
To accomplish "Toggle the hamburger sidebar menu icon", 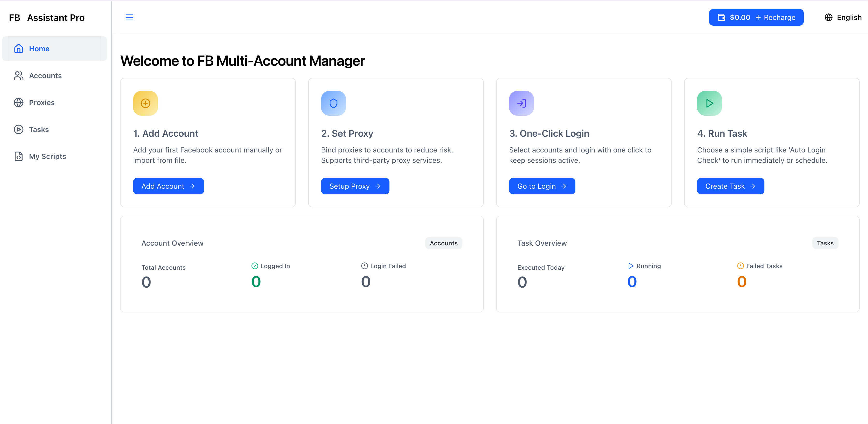I will [x=129, y=18].
